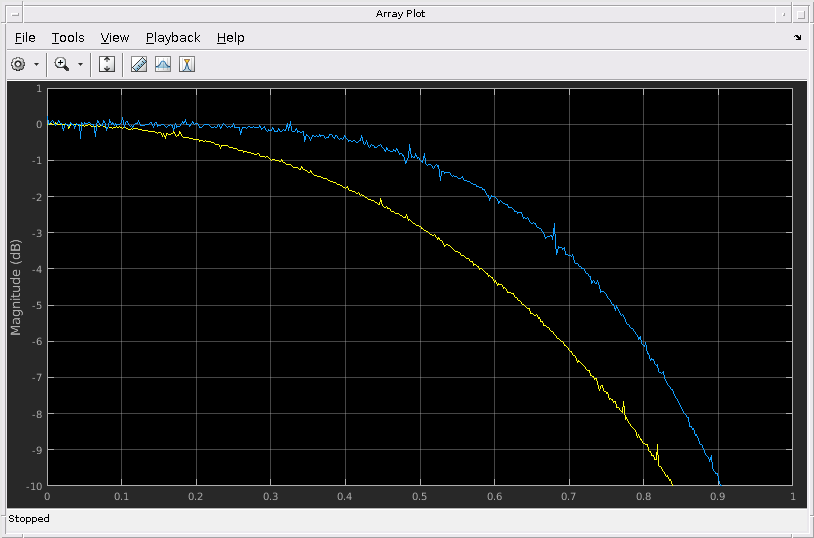Screen dimensions: 814x538
Task: Open the Tools menu
Action: tap(68, 38)
